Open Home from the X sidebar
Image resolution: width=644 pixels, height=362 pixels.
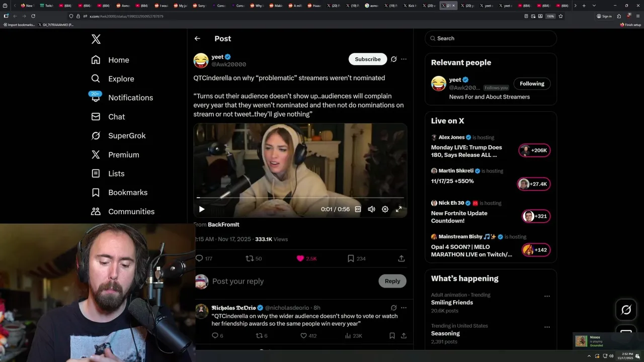coord(110,60)
